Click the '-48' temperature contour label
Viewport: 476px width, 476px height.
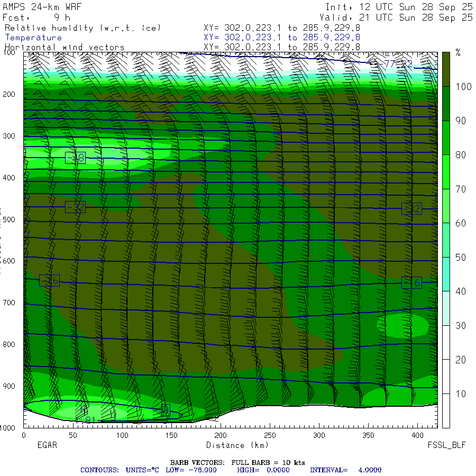coord(75,158)
